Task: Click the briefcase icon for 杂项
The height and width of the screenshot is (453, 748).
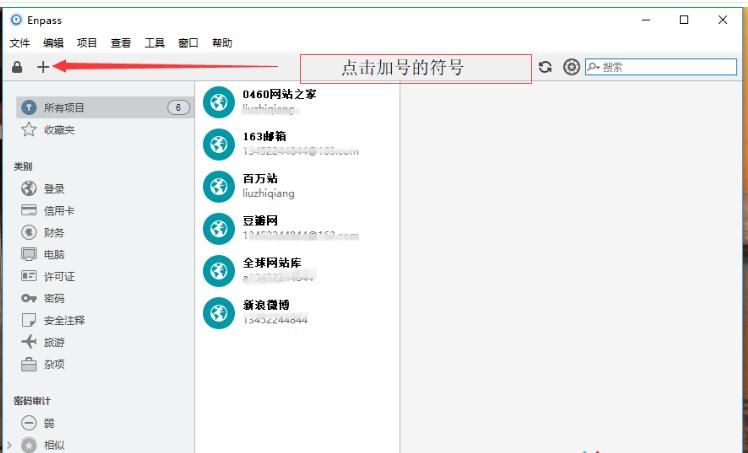Action: coord(29,364)
